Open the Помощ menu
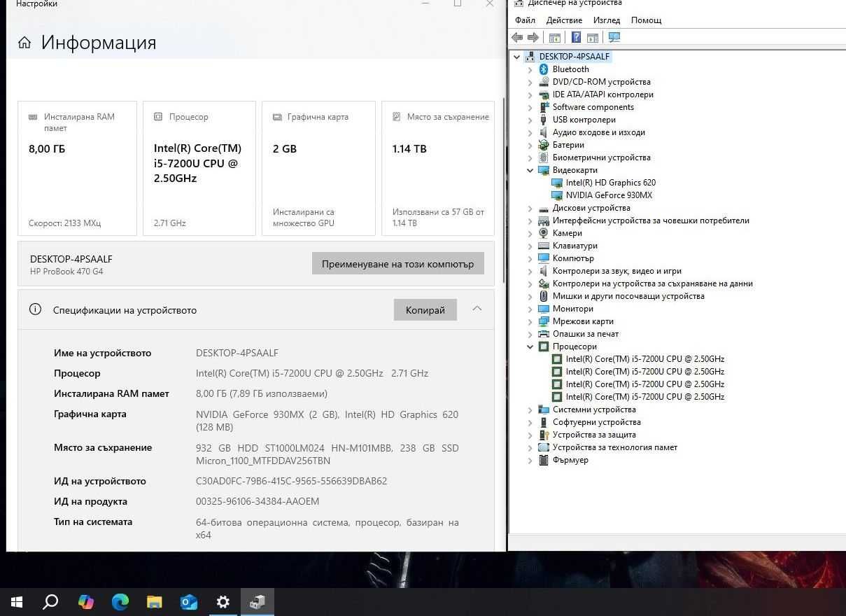Viewport: 846px width, 616px height. (646, 20)
